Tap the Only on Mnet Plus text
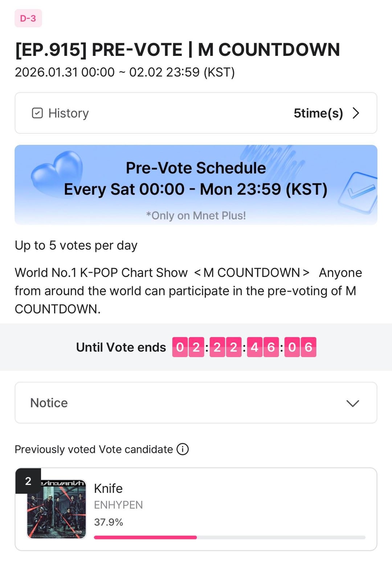The width and height of the screenshot is (392, 566). 196,216
